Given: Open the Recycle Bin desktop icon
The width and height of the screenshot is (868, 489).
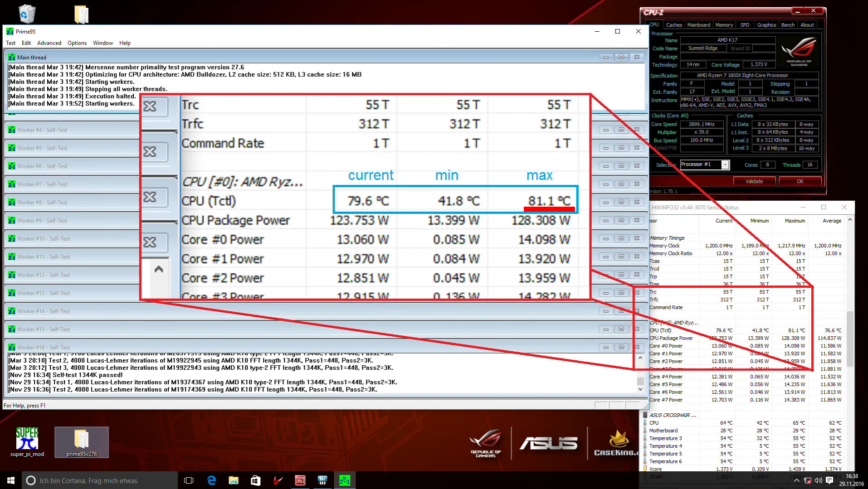Looking at the screenshot, I should 27,14.
